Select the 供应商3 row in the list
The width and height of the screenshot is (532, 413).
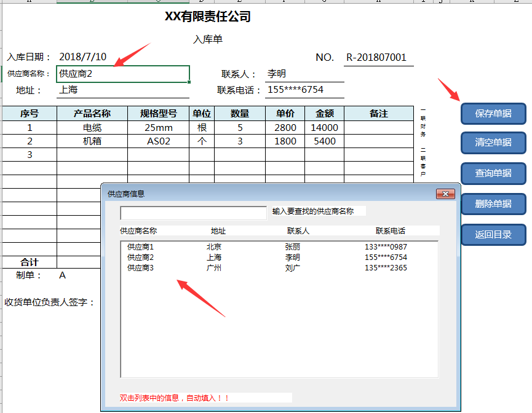279,268
